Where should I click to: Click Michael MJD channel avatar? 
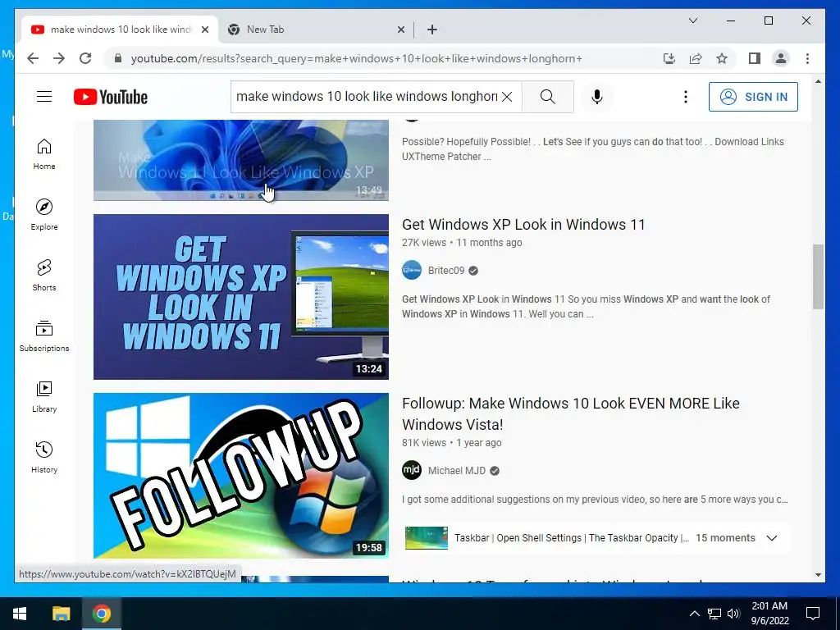coord(412,470)
